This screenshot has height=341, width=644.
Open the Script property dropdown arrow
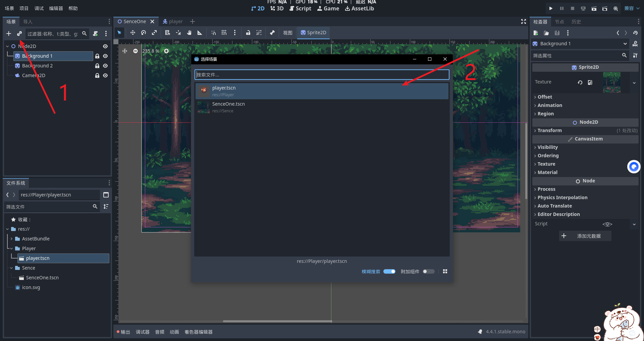click(x=634, y=224)
